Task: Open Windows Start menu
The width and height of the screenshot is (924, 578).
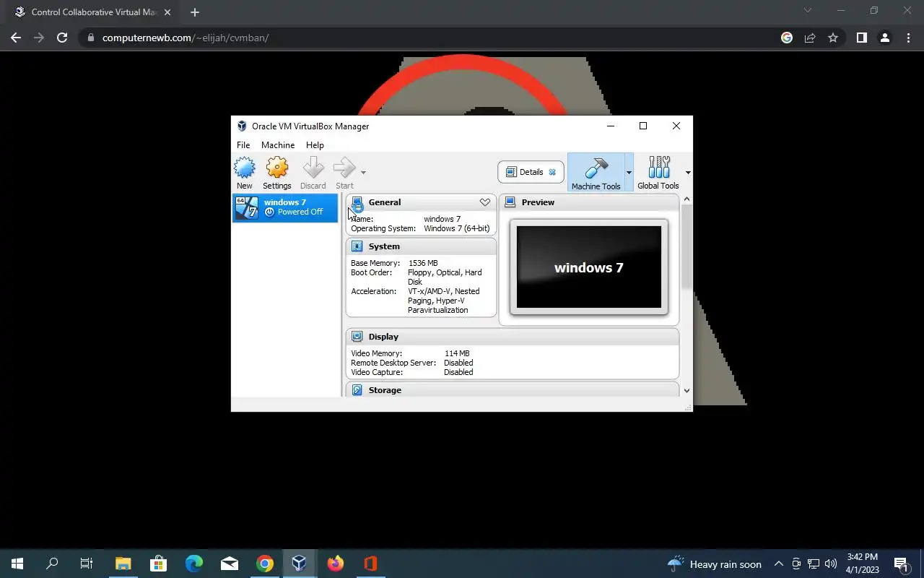Action: coord(17,564)
